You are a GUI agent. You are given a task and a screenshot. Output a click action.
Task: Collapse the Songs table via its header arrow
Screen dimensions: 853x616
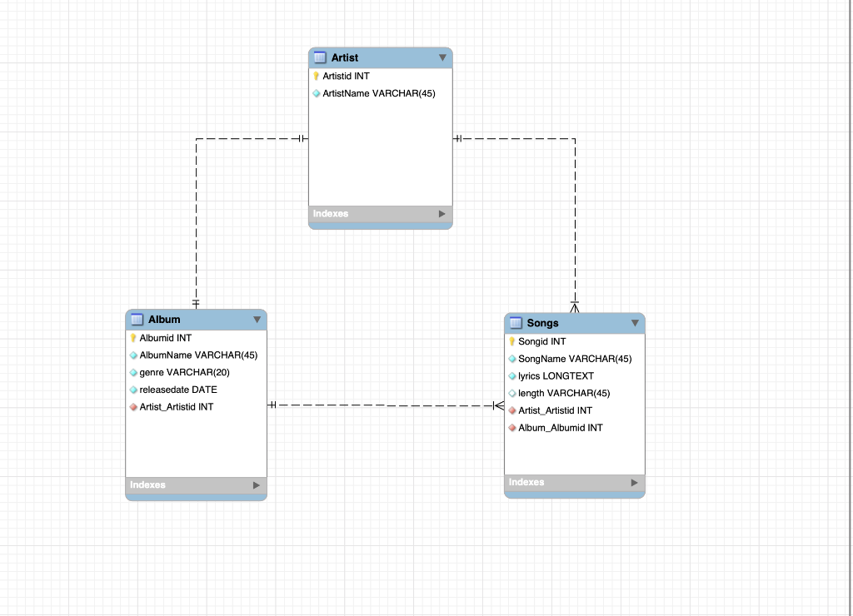pos(635,323)
